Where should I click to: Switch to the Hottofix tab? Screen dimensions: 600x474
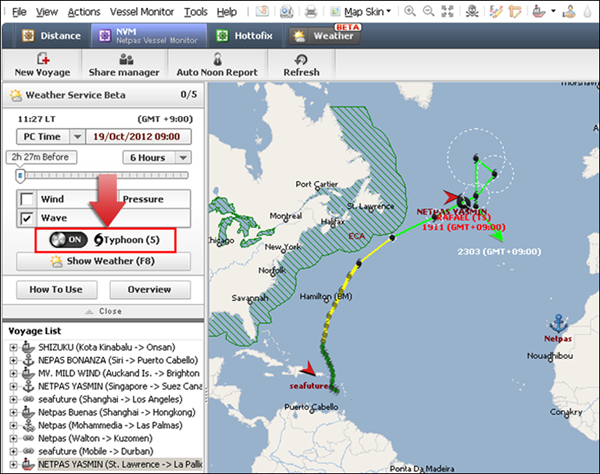point(245,36)
